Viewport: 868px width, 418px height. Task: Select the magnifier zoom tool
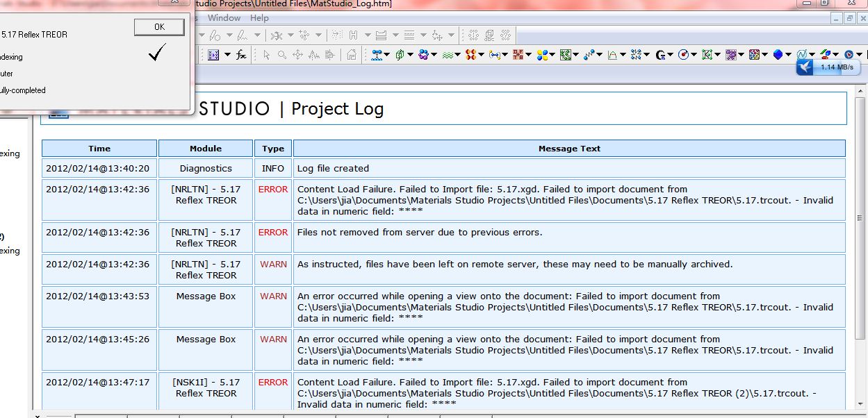tap(281, 55)
